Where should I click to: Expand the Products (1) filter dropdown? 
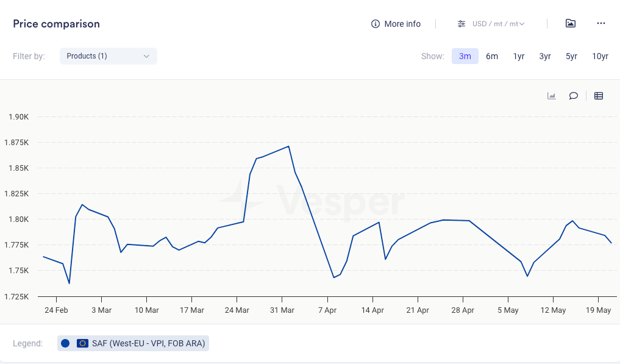click(109, 56)
